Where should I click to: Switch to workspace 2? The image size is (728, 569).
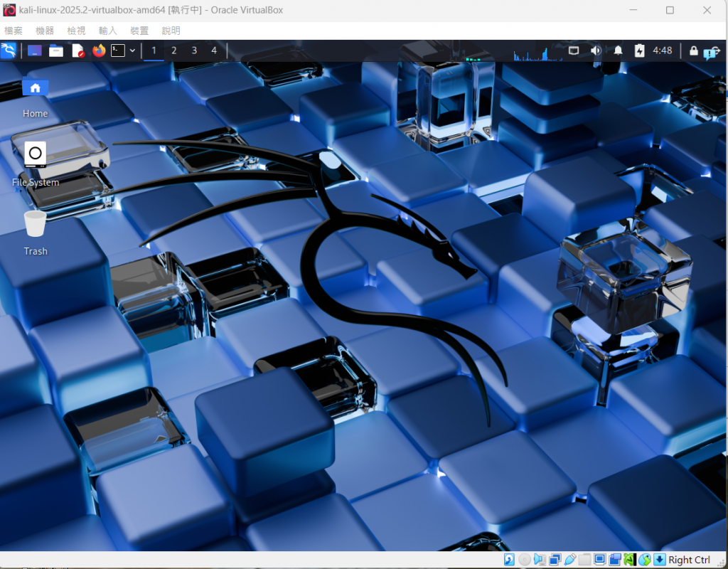pyautogui.click(x=174, y=50)
